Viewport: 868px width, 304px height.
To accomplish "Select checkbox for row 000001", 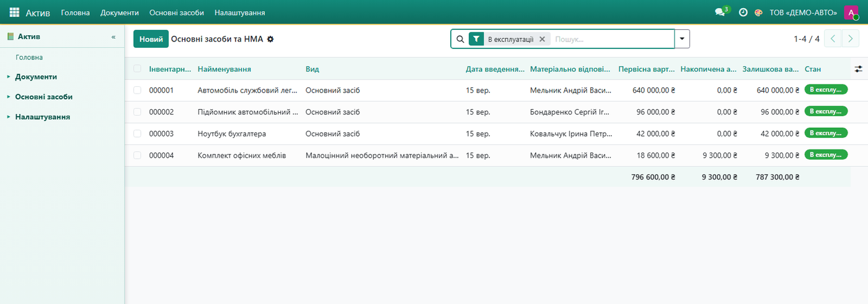I will pos(137,91).
